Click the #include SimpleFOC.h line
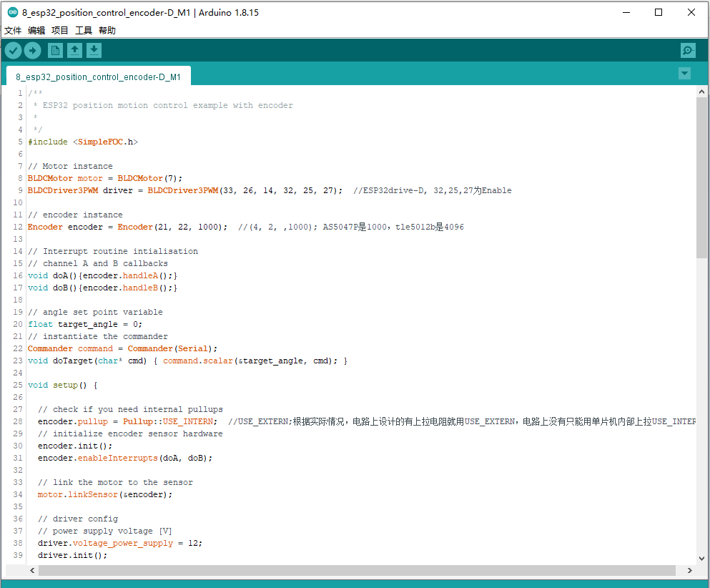 tap(82, 142)
